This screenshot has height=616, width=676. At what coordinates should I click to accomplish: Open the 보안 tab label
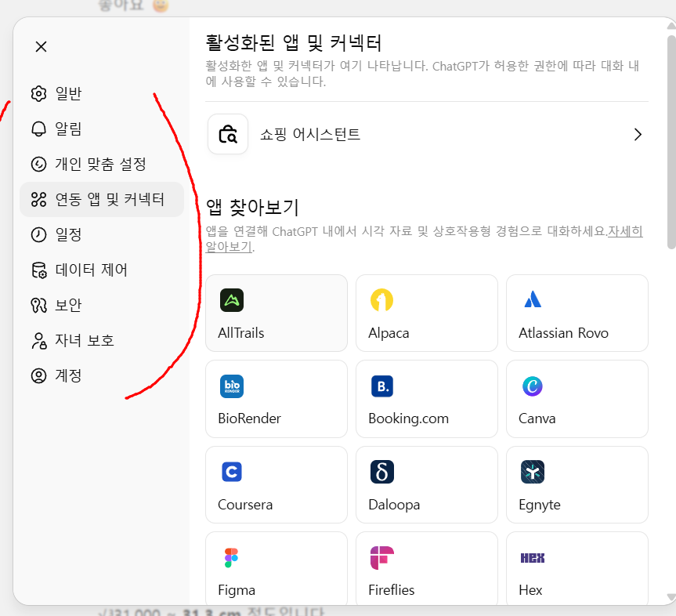click(68, 306)
